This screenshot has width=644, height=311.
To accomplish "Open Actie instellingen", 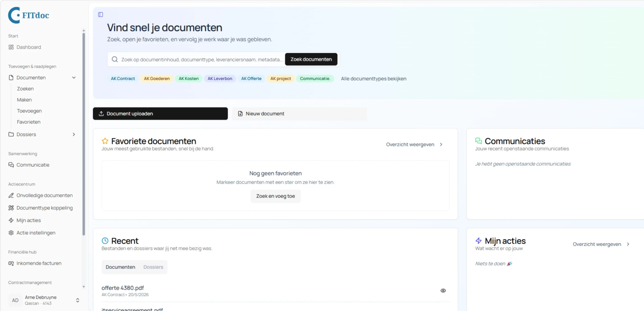I will 32,233.
